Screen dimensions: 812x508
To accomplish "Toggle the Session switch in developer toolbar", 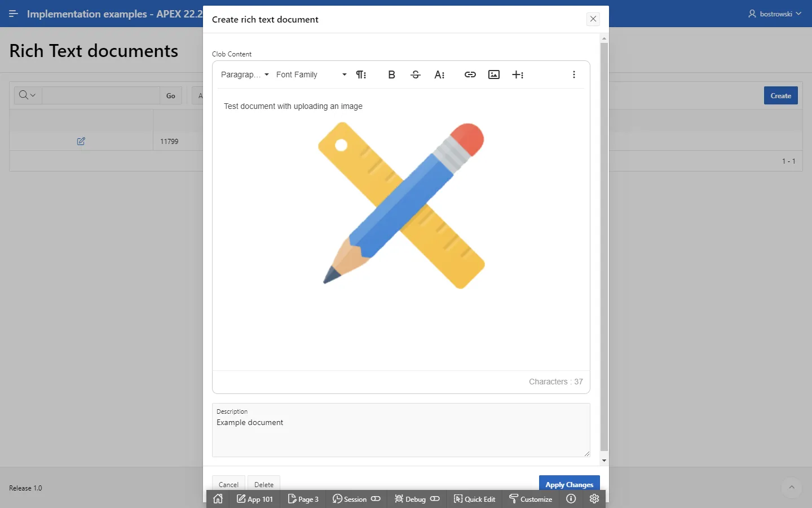I will pyautogui.click(x=376, y=499).
